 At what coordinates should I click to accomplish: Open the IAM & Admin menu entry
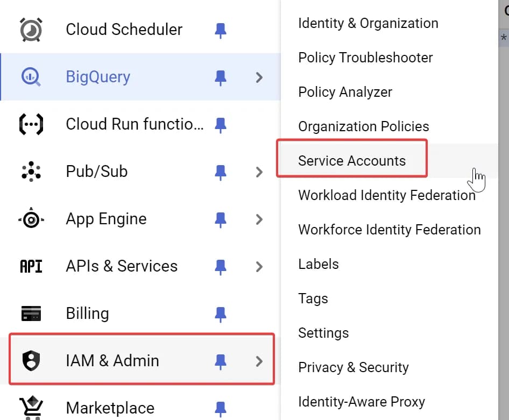point(140,361)
